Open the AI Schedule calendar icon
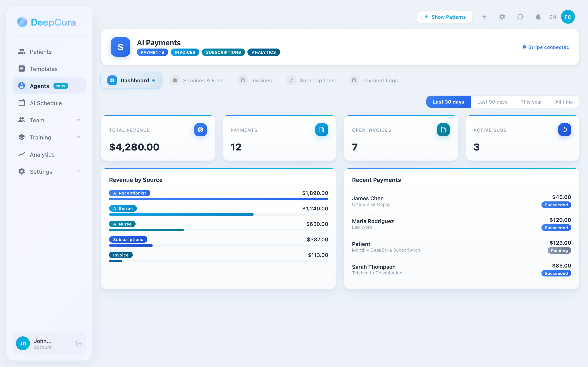588x367 pixels. pyautogui.click(x=21, y=103)
